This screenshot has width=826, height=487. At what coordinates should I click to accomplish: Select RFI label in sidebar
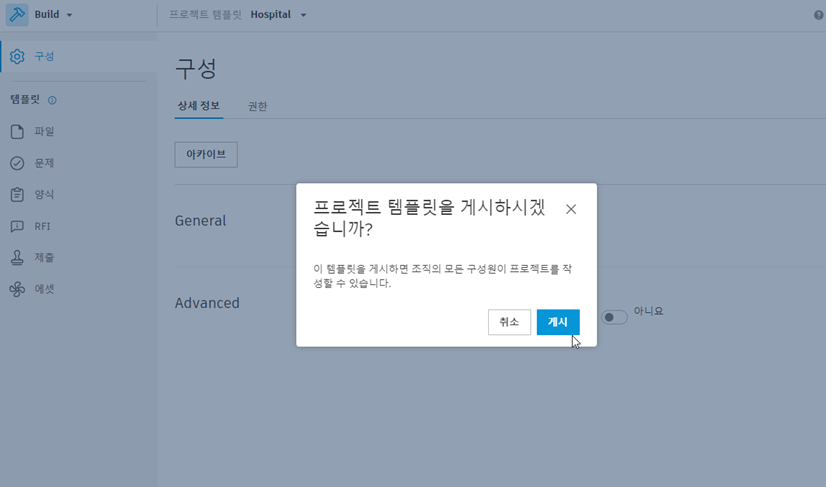42,227
